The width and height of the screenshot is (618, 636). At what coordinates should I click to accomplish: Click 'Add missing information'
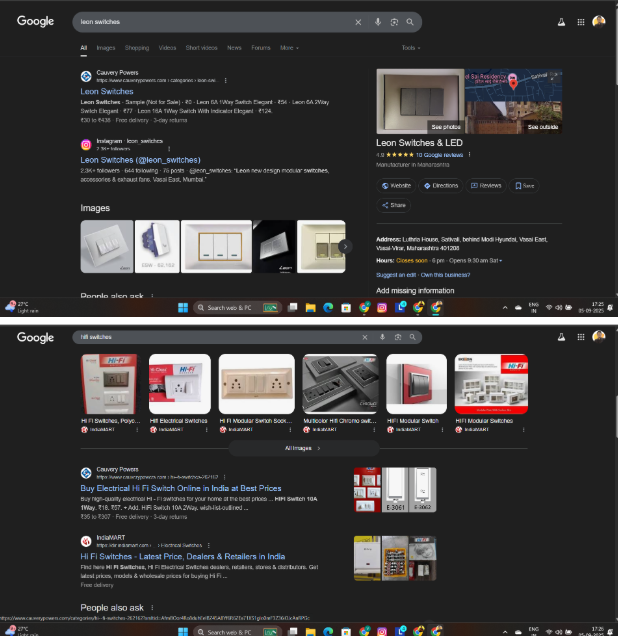415,290
